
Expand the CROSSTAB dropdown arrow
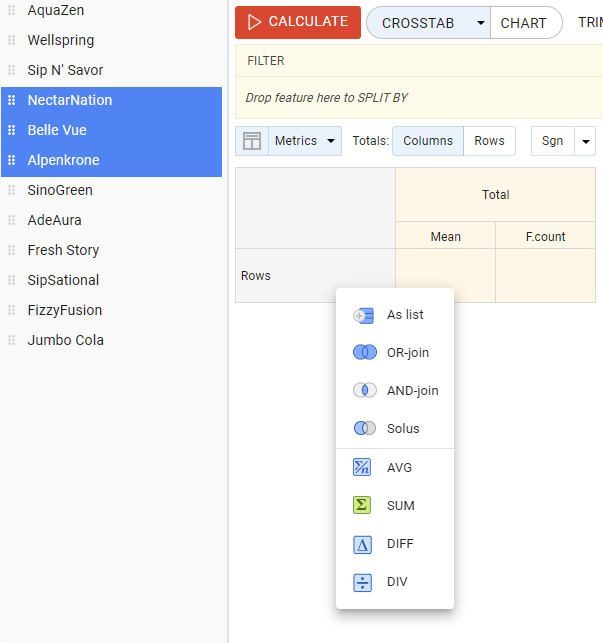(x=480, y=23)
